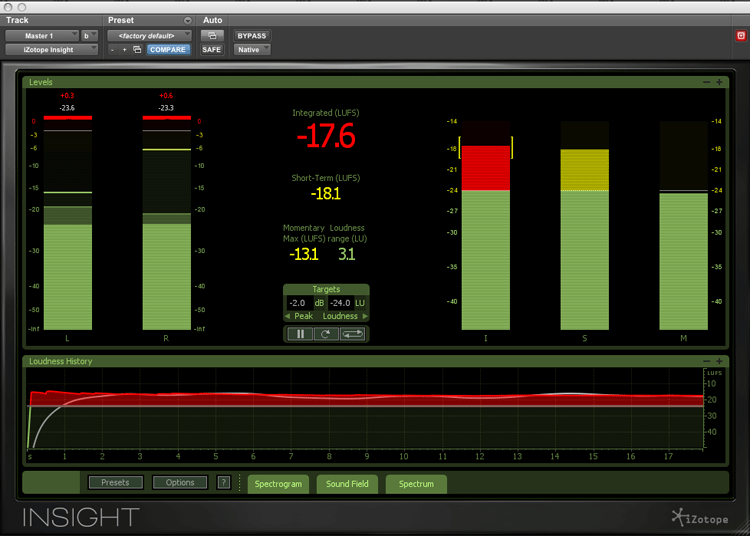Image resolution: width=750 pixels, height=536 pixels.
Task: Click the red target icon at top right
Action: click(741, 36)
